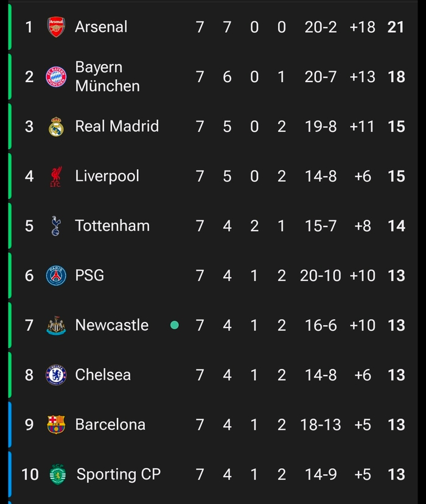Click PSG's 20-10 goals record
Viewport: 426px width, 504px height.
320,276
